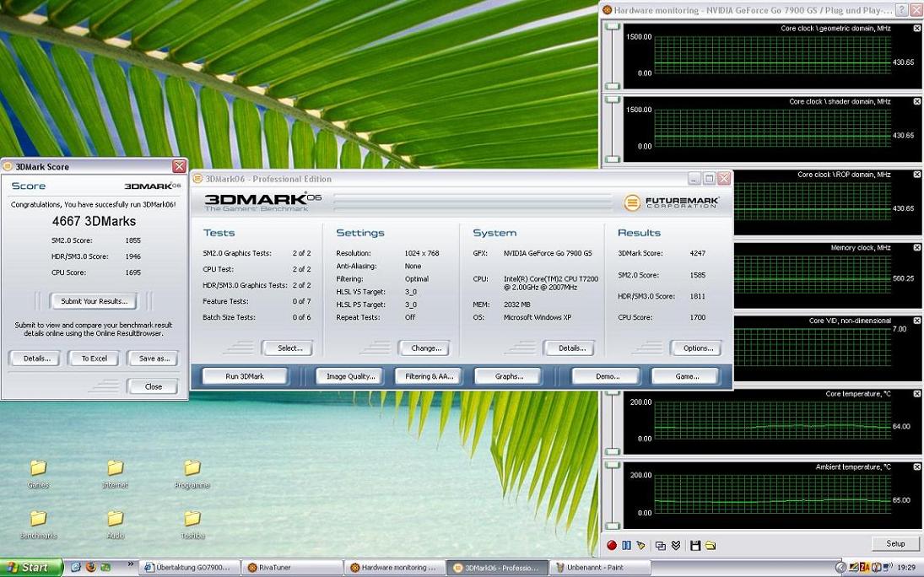Click the taskbar clock showing 19:29

[x=906, y=568]
